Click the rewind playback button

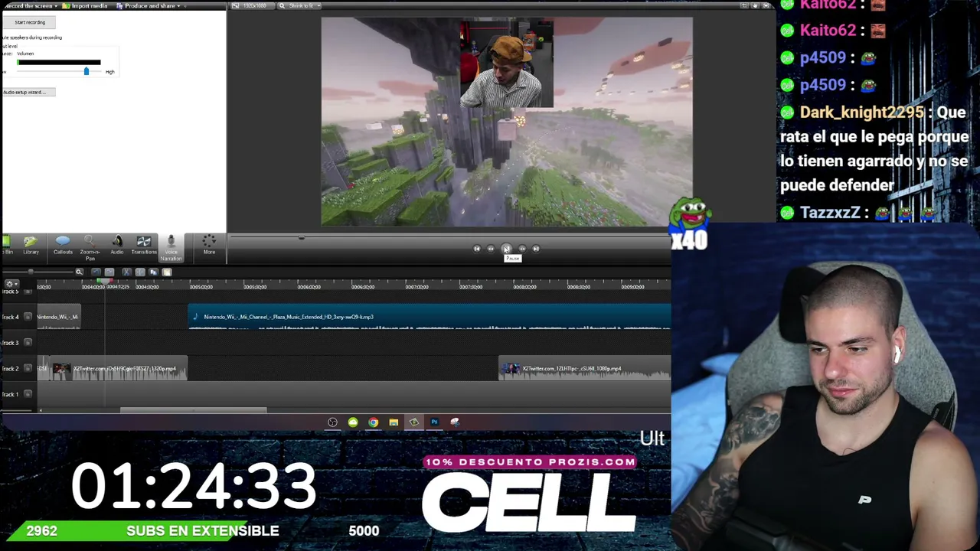(x=491, y=249)
